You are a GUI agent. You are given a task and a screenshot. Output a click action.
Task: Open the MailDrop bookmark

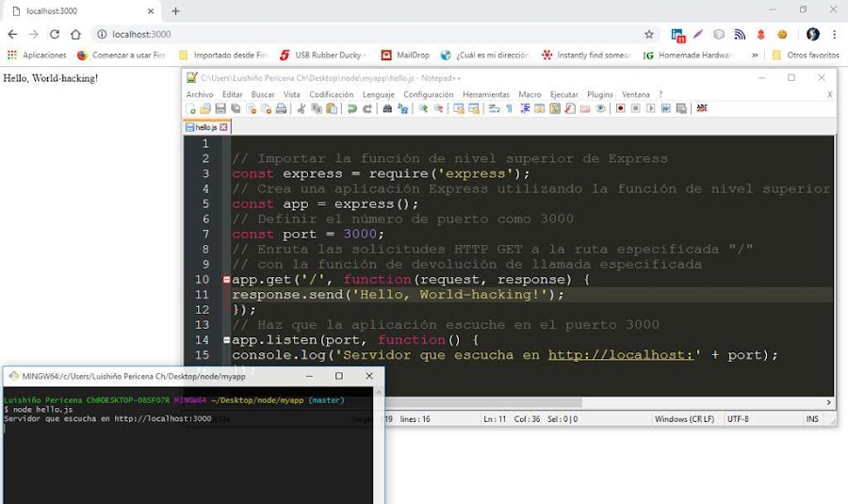pos(405,56)
